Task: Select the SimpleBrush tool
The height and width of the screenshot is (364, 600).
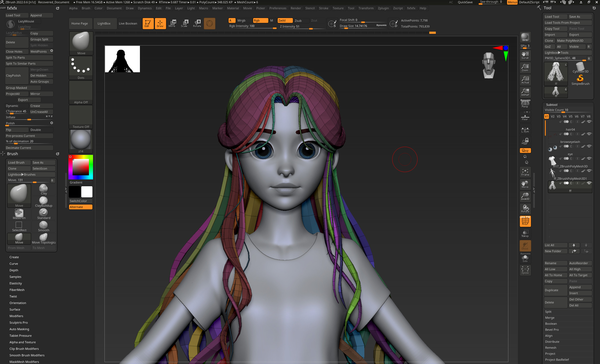Action: [580, 80]
